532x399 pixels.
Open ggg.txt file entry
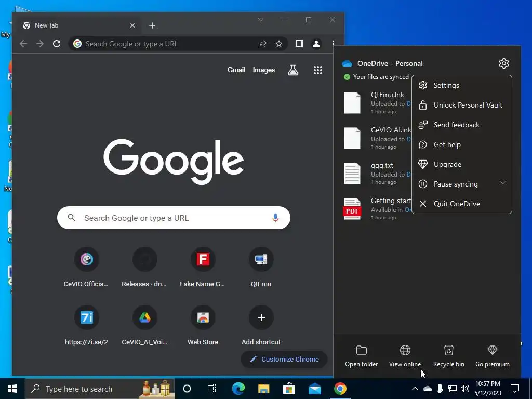click(x=377, y=174)
